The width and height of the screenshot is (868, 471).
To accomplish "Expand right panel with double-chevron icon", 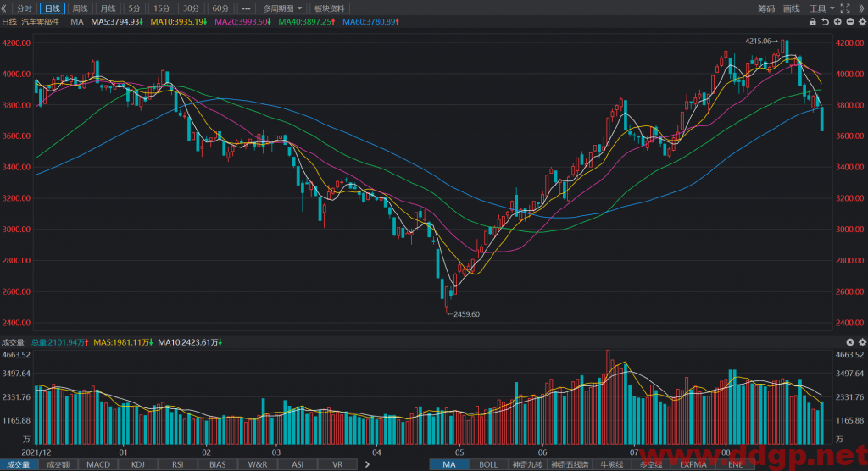I will tap(861, 8).
